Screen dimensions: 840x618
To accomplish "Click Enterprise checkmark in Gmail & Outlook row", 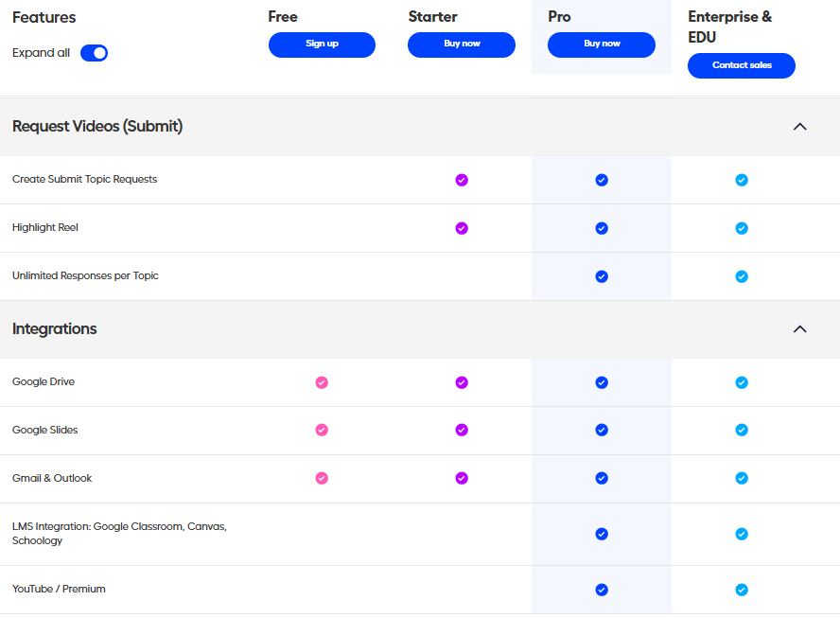I will (742, 478).
